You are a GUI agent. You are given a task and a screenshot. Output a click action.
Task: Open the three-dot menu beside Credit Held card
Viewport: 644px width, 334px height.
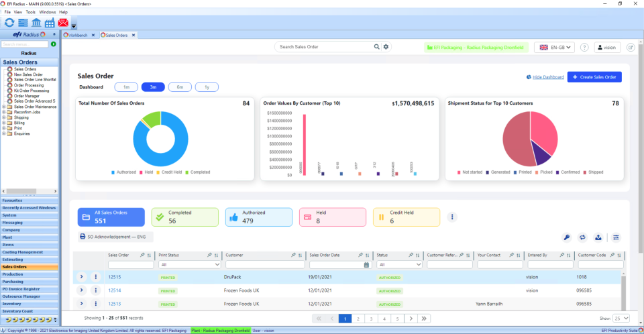(452, 217)
